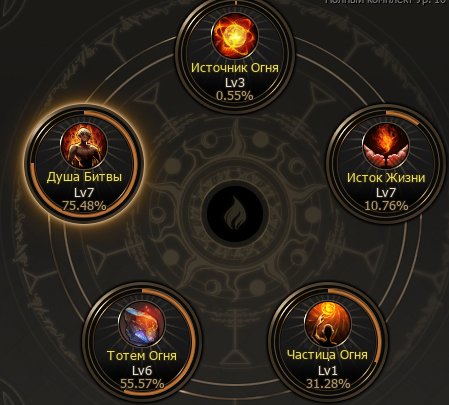Click the central flame emblem
449x405 pixels.
coord(235,214)
